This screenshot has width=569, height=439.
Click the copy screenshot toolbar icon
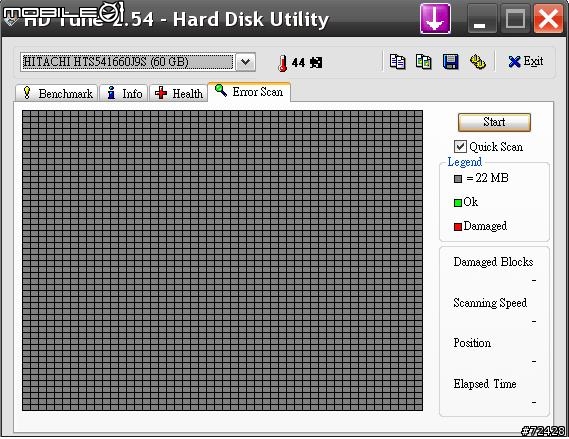424,62
